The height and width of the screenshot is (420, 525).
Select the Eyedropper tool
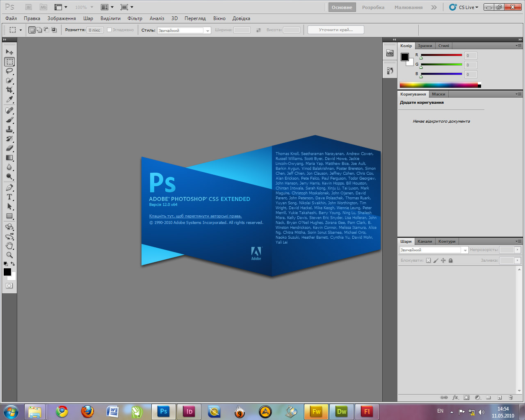click(9, 99)
